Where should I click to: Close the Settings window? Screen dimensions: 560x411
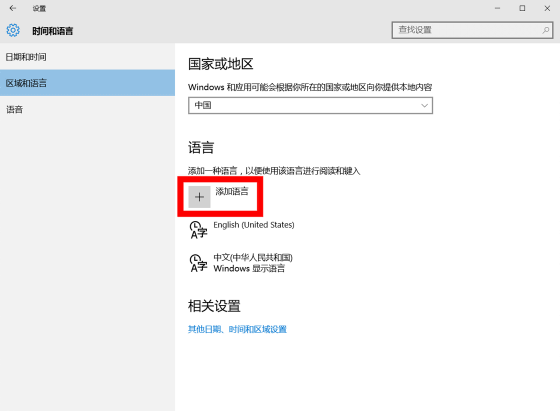(x=547, y=8)
